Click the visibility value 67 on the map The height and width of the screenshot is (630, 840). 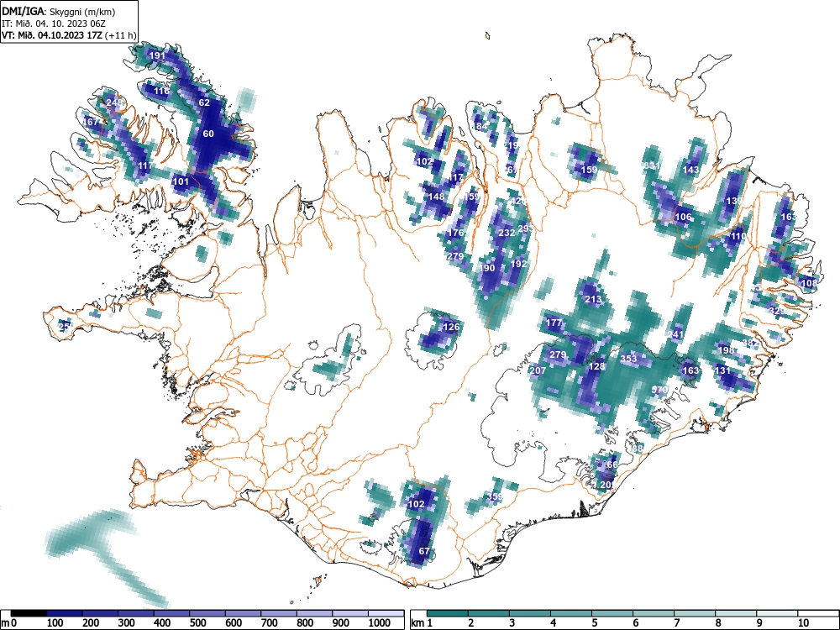pyautogui.click(x=423, y=551)
